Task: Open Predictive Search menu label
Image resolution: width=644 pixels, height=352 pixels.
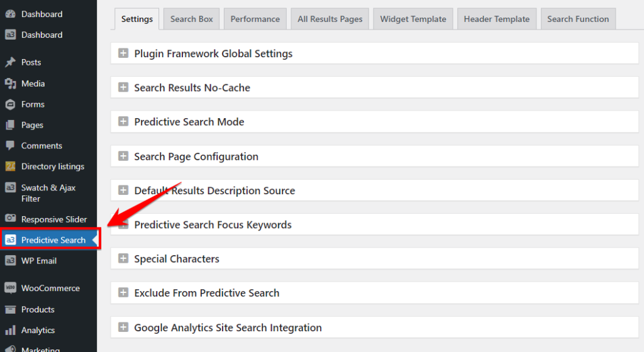Action: pyautogui.click(x=53, y=240)
